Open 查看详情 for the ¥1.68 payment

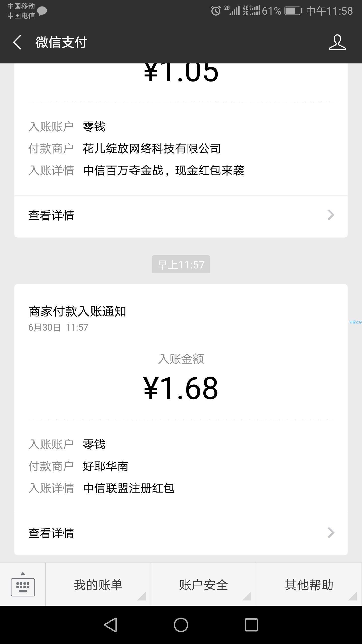coord(181,533)
